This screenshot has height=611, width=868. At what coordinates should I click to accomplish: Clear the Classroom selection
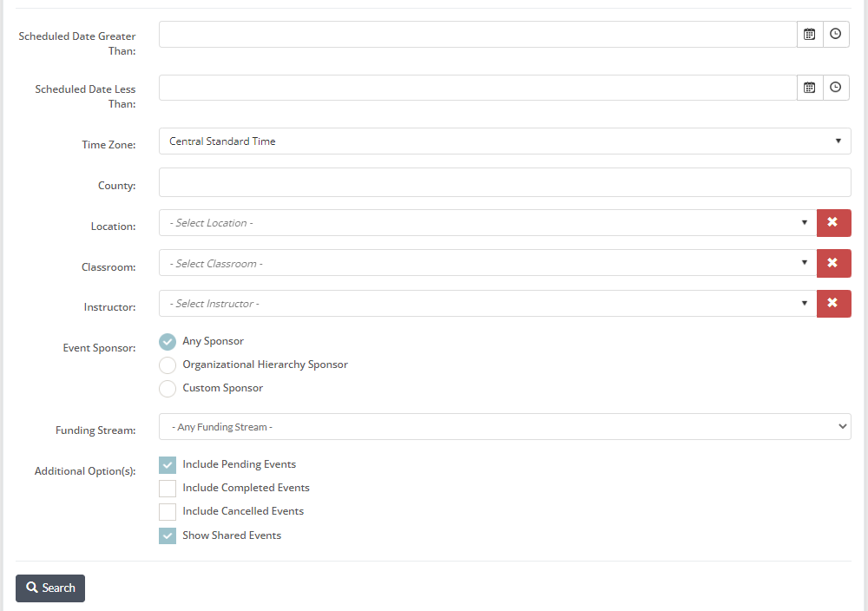[833, 263]
